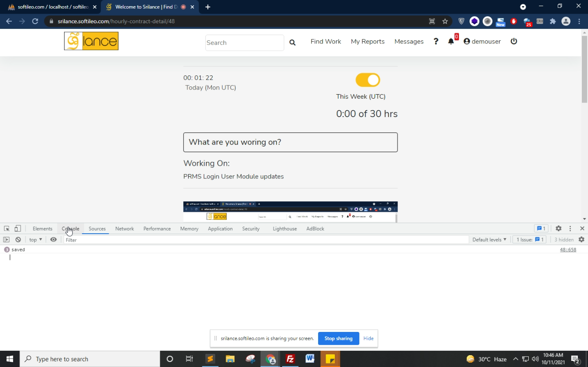Clear console with the ban icon
Image resolution: width=588 pixels, height=367 pixels.
pos(18,239)
